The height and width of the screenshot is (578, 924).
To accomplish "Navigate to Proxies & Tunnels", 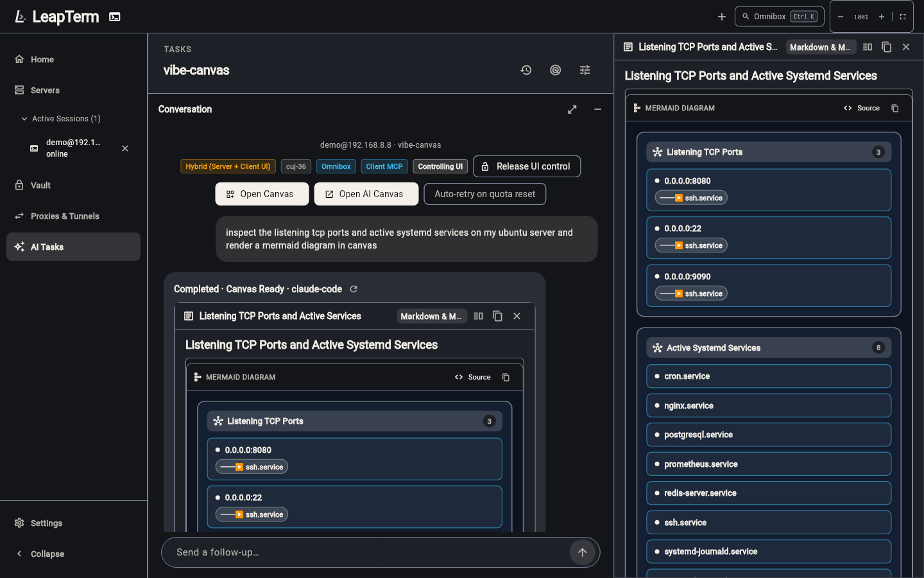I will [73, 216].
